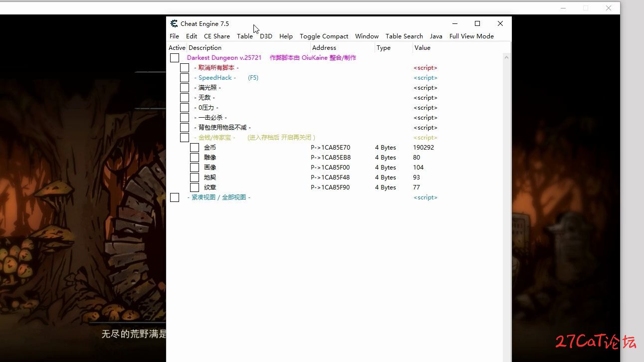Click the Active column header
Image resolution: width=644 pixels, height=362 pixels.
point(177,48)
